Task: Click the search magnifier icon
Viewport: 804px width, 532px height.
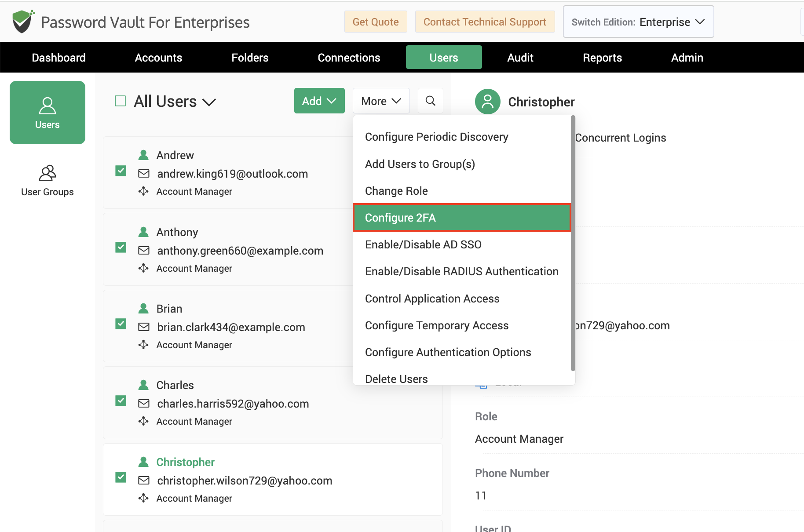Action: 431,101
